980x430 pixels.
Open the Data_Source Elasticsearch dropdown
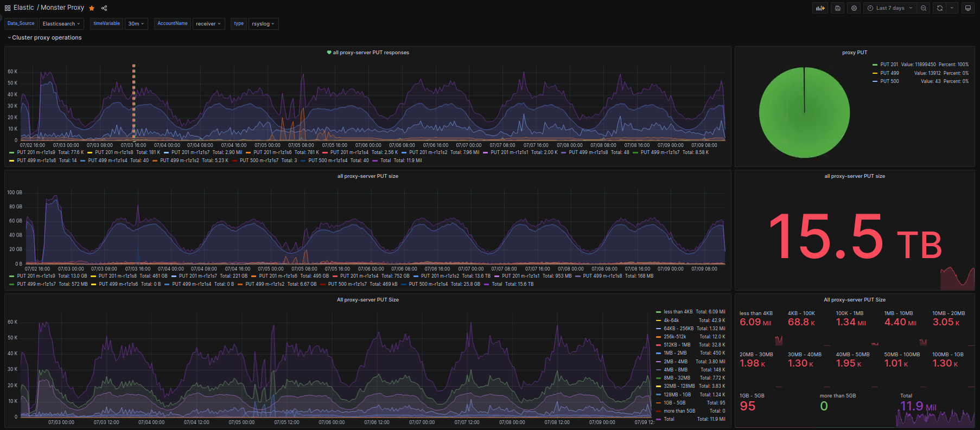click(61, 24)
